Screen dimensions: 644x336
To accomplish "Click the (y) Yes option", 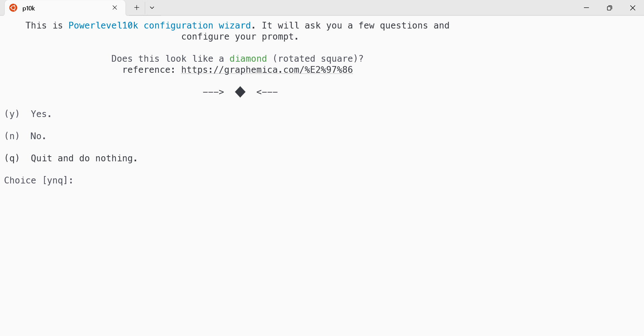I will click(x=28, y=114).
